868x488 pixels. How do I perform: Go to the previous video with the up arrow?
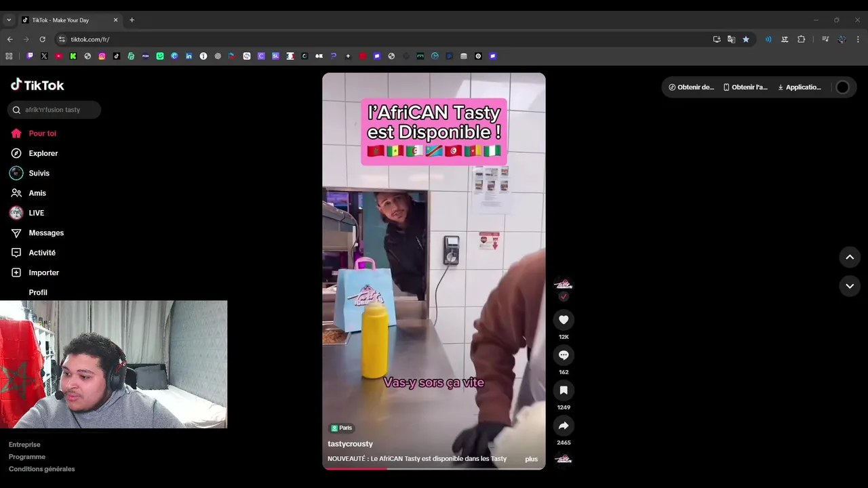point(850,258)
